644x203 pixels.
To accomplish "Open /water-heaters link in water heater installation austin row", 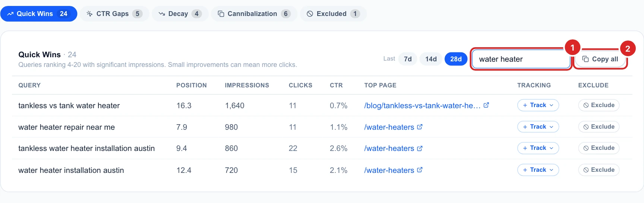I will [x=389, y=170].
